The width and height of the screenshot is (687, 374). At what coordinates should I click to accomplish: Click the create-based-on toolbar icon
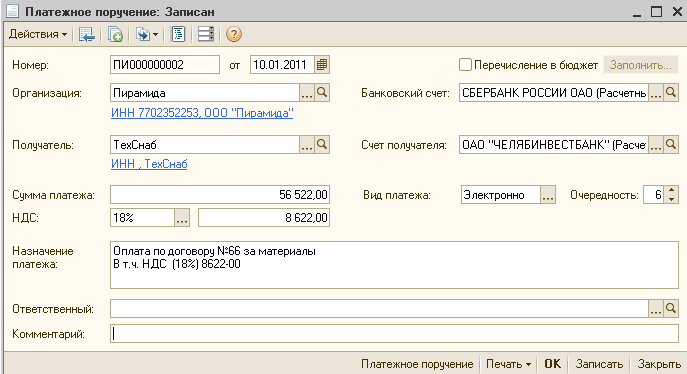click(x=143, y=34)
